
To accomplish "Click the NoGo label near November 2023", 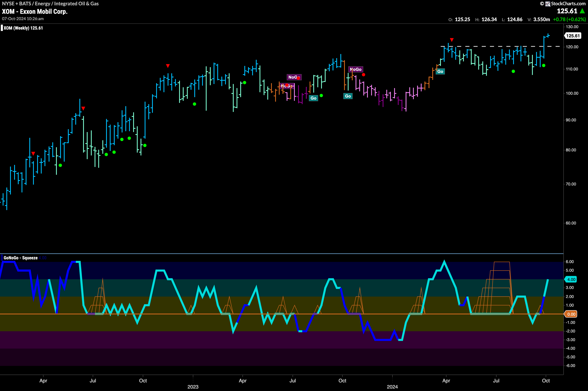I will [x=356, y=69].
